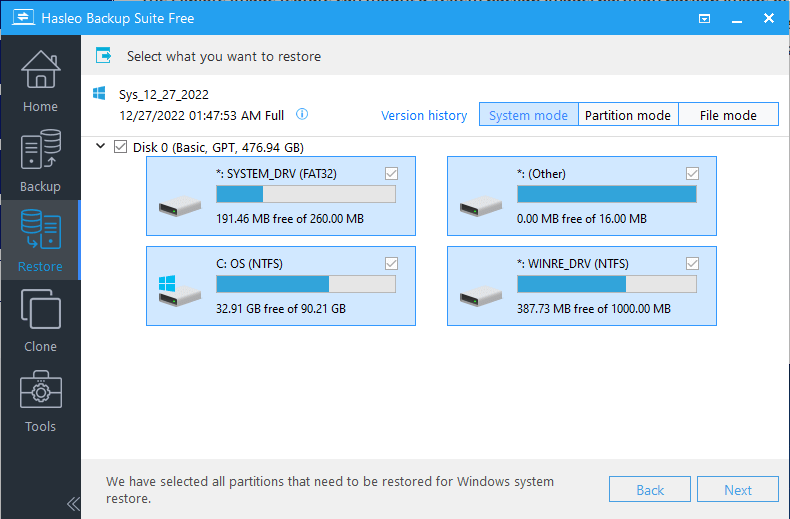Switch to File mode

(x=728, y=115)
